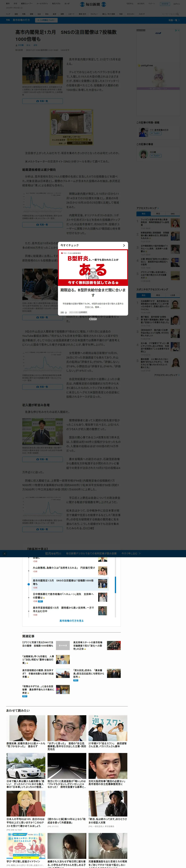Open 群馬知事、前橋市長から2度メール article card

(x=26, y=732)
